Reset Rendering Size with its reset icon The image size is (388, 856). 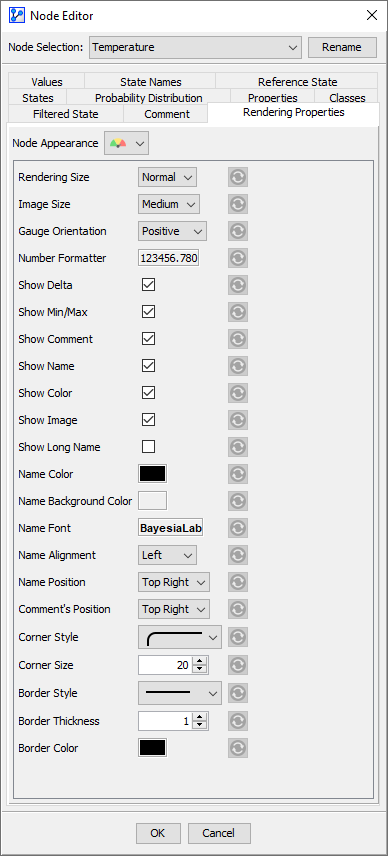pyautogui.click(x=238, y=177)
